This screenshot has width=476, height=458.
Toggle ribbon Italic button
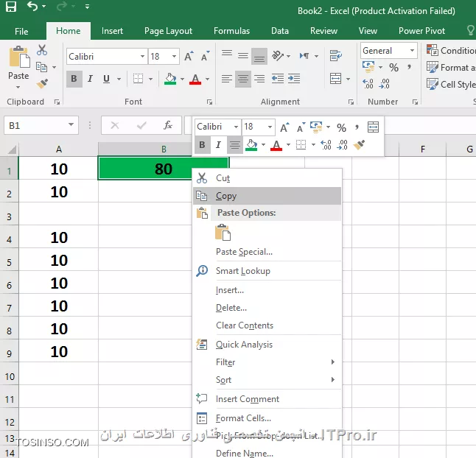pyautogui.click(x=90, y=79)
